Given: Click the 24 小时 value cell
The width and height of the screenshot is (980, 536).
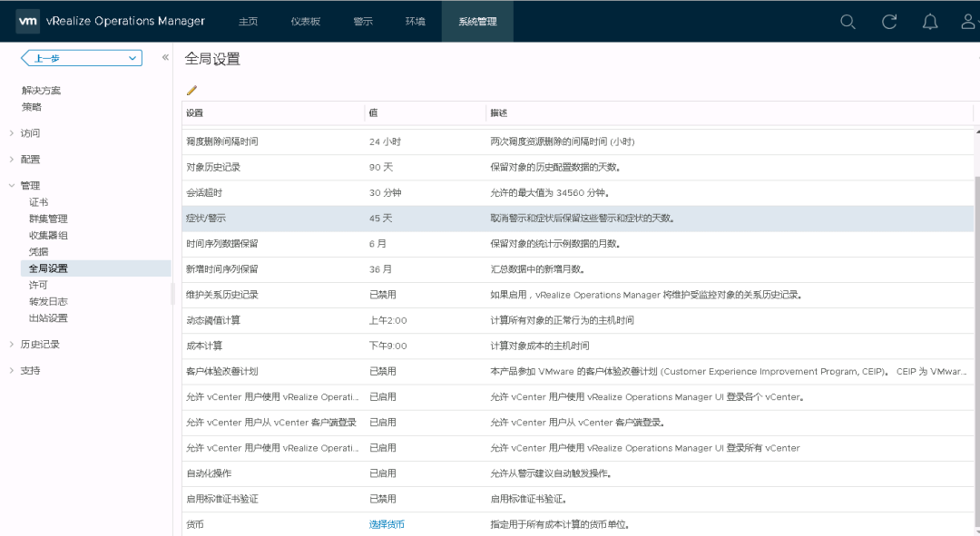Looking at the screenshot, I should [x=425, y=141].
